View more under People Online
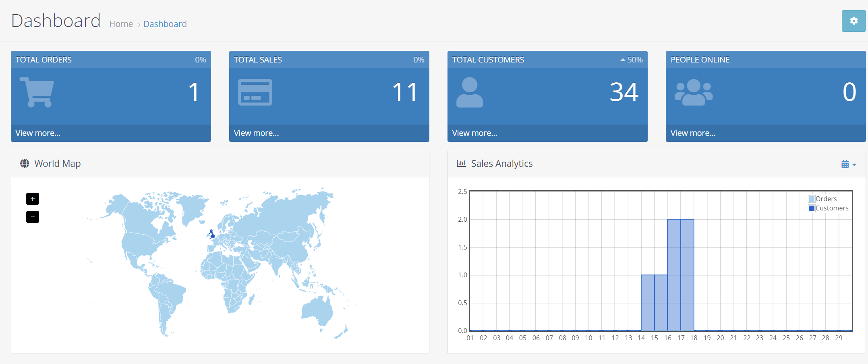 (693, 133)
